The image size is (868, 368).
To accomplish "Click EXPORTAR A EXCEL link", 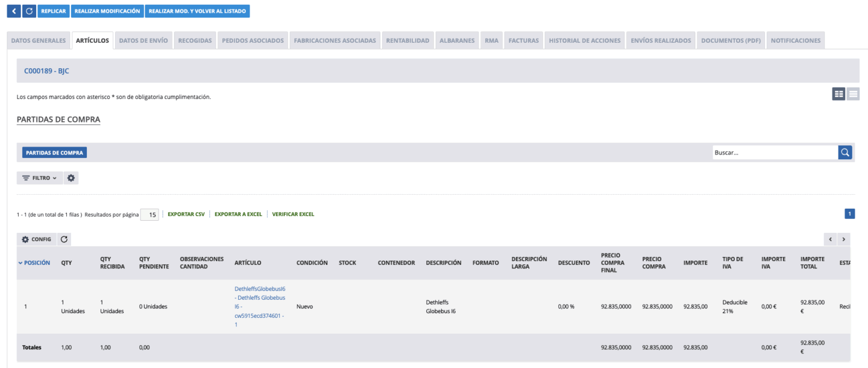I will [238, 214].
